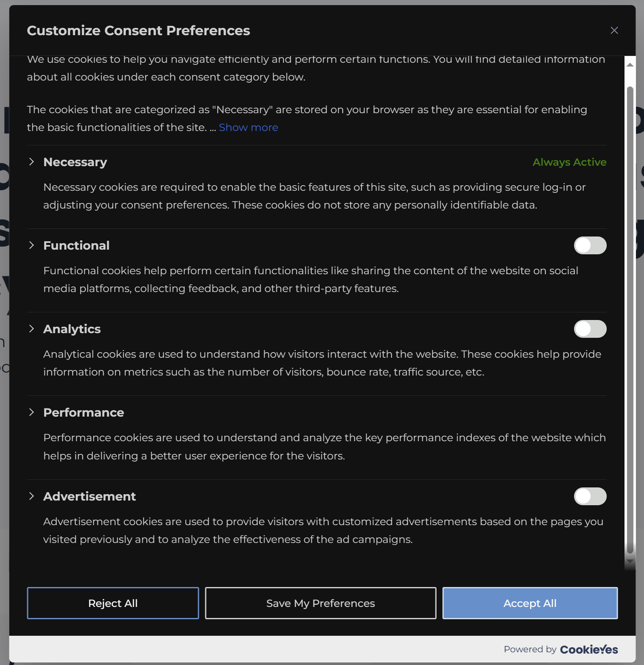Enable the Advertisement cookies toggle
This screenshot has height=665, width=644.
590,496
